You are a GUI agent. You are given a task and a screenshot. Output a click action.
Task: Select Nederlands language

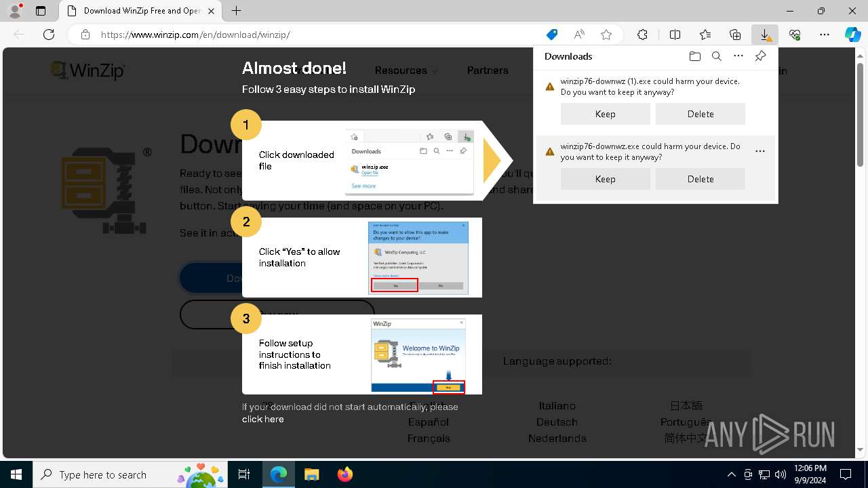pos(557,439)
